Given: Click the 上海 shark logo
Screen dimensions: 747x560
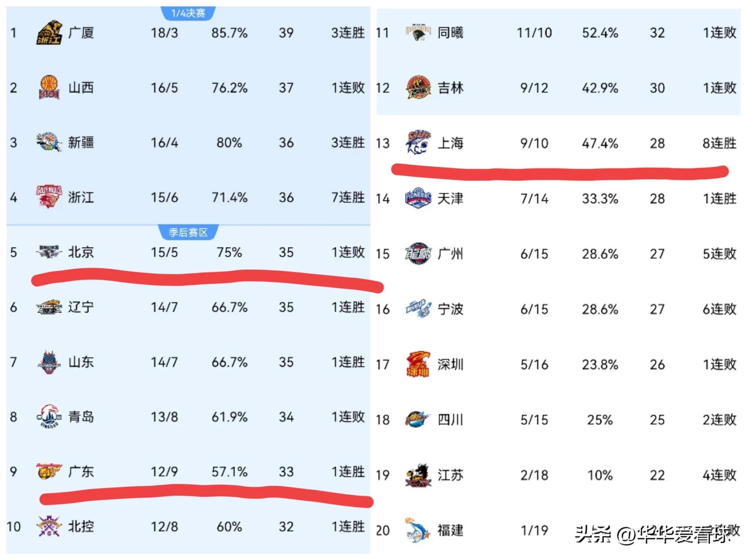Looking at the screenshot, I should pos(418,142).
